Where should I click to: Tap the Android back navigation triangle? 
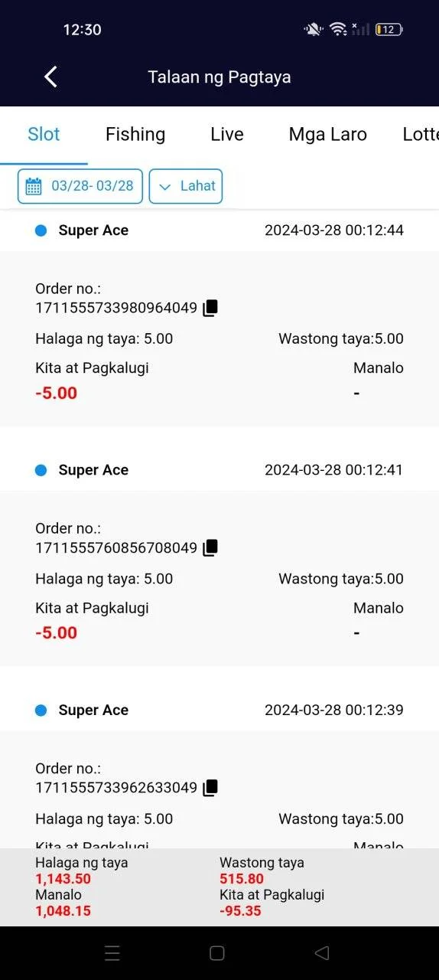tap(322, 953)
